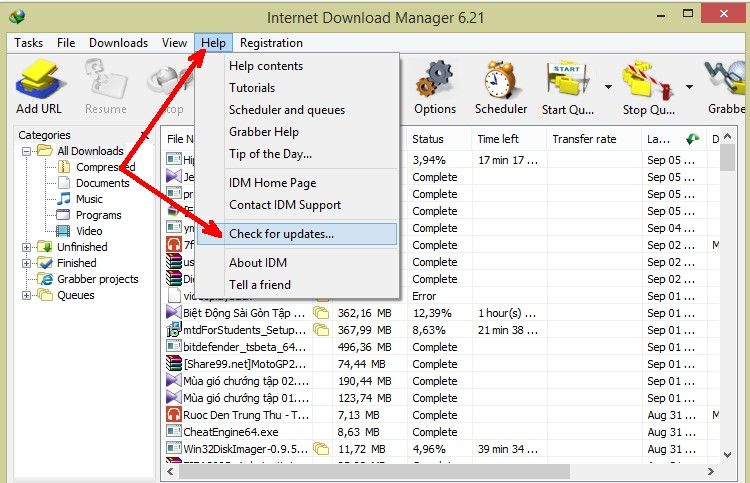Open the Options gear icon
This screenshot has height=483, width=750.
pos(434,79)
